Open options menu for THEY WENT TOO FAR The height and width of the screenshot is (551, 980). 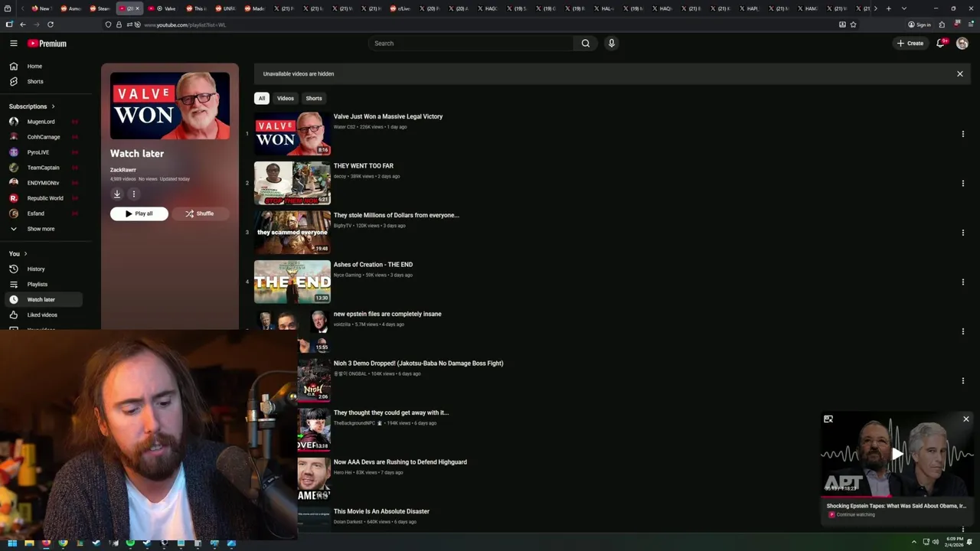click(963, 183)
